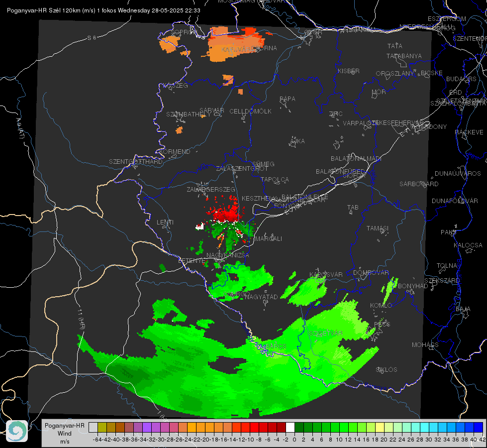Viewport: 487px width, 448px height.
Task: Select the gray first swatch in the wind legend
Action: pyautogui.click(x=93, y=427)
